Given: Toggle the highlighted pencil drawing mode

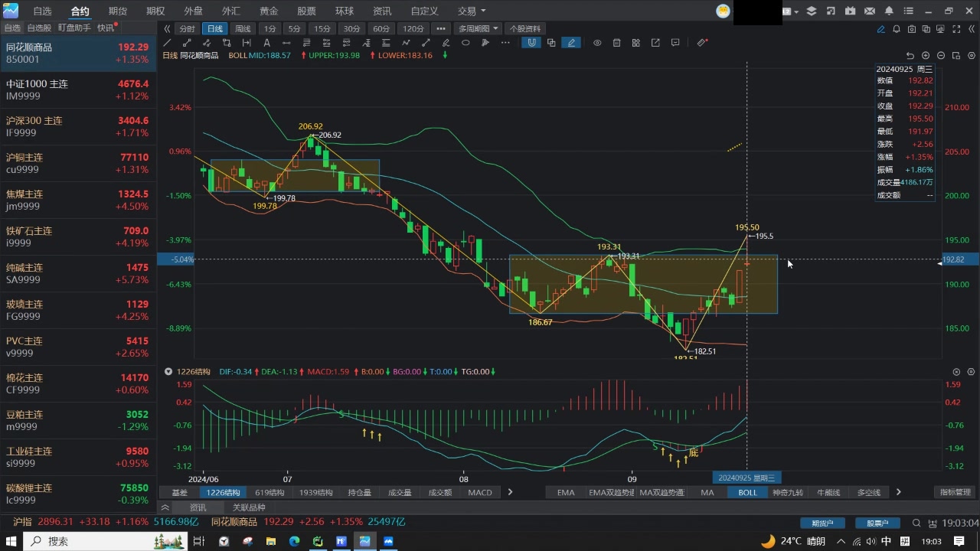Looking at the screenshot, I should click(x=571, y=43).
